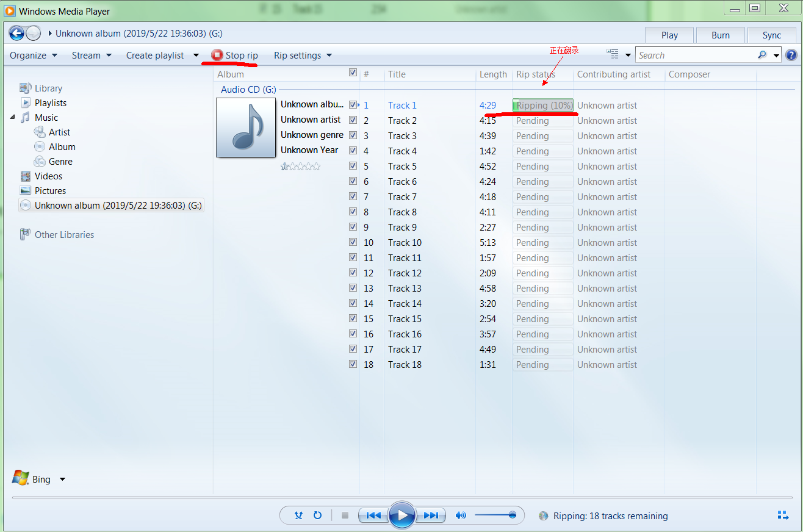This screenshot has height=532, width=803.
Task: Adjust the volume slider
Action: 495,516
